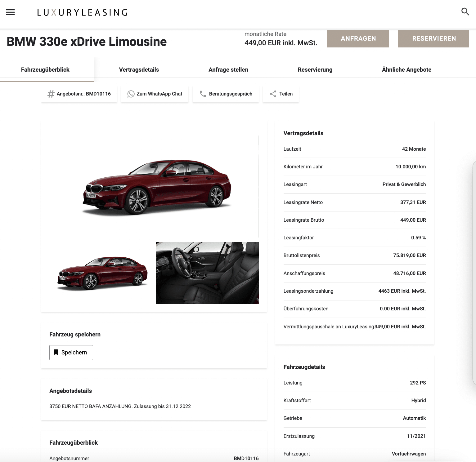Open the Zum WhatsApp Chat button

pyautogui.click(x=155, y=94)
